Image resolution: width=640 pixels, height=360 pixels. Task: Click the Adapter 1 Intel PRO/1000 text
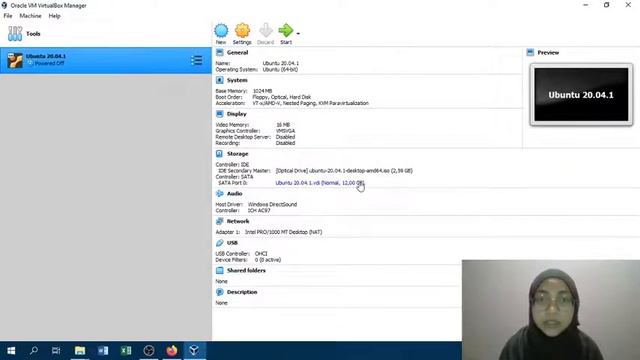coord(283,232)
